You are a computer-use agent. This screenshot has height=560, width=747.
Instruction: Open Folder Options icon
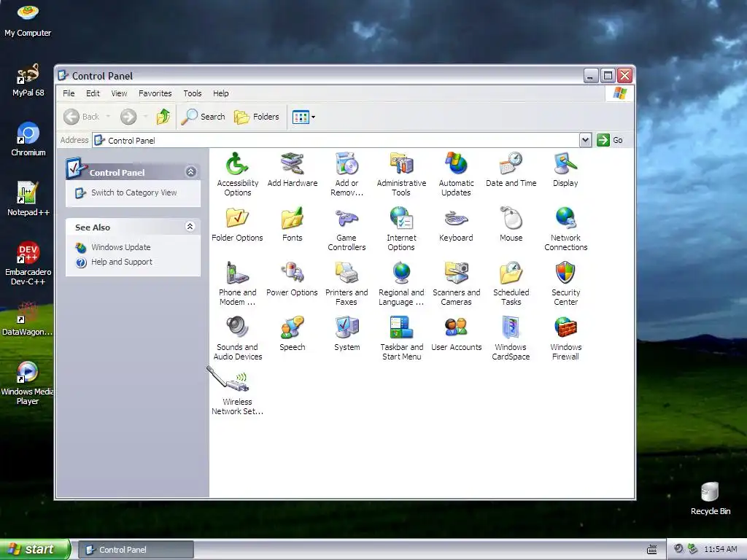coord(237,225)
